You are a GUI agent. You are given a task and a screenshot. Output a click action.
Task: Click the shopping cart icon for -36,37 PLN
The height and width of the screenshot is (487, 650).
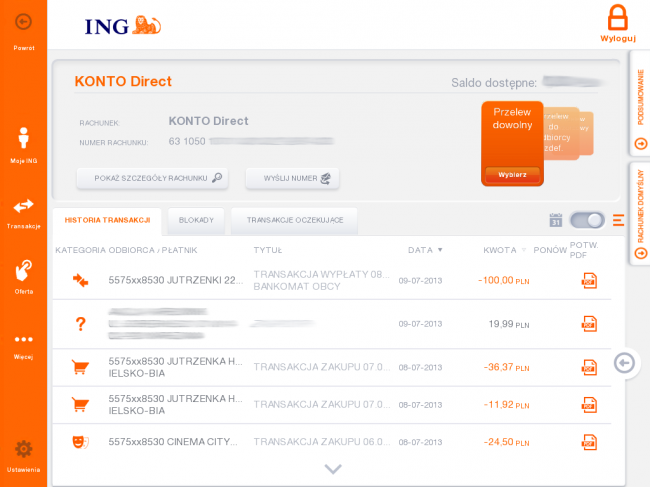pos(80,367)
